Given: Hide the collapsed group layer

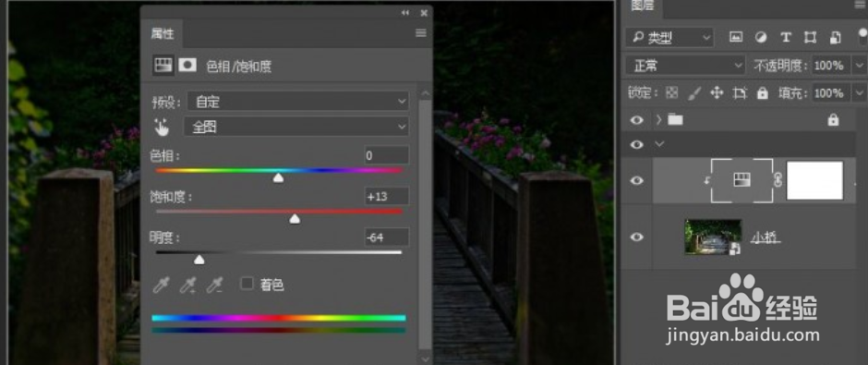Looking at the screenshot, I should (637, 119).
